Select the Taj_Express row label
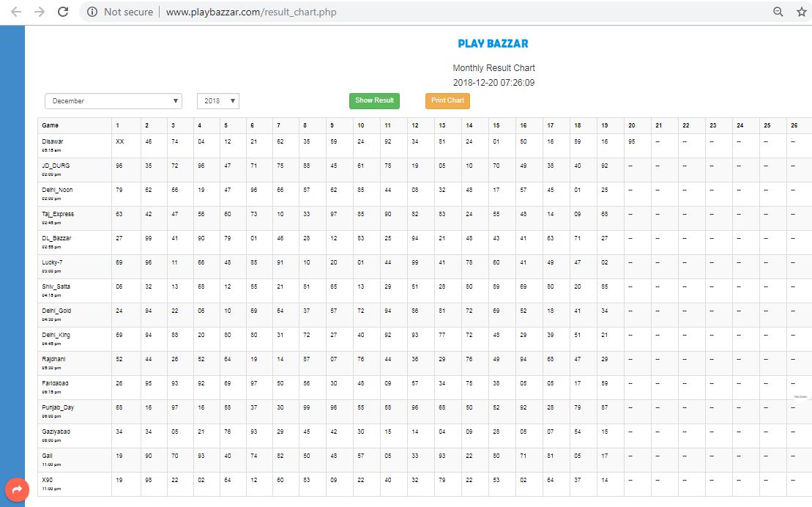Viewport: 812px width, 507px height. click(58, 214)
